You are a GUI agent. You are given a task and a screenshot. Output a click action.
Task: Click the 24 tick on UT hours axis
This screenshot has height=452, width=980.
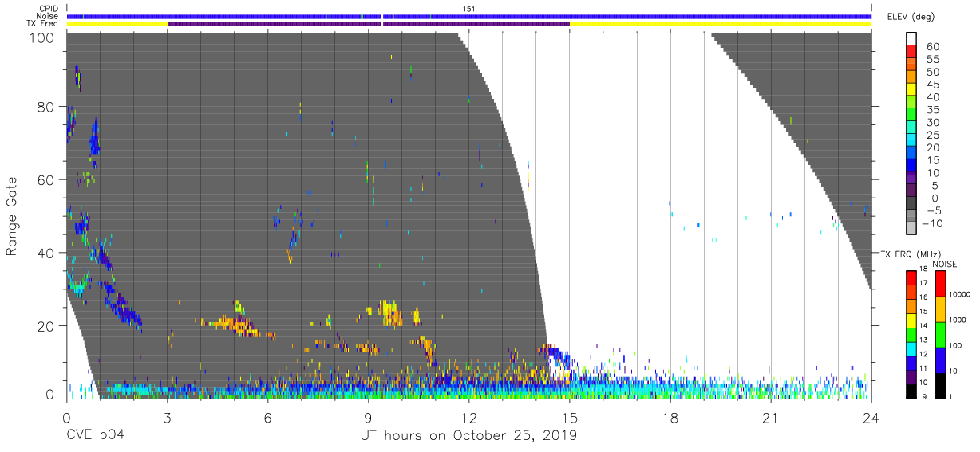871,418
